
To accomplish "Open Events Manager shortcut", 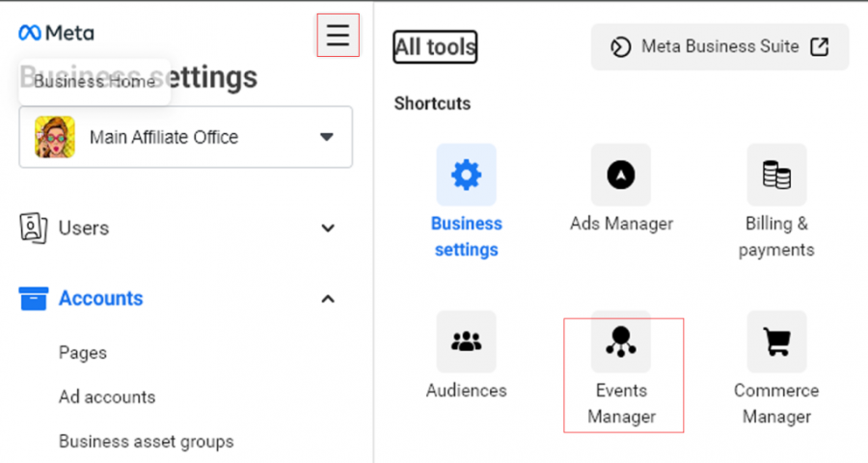I will coord(621,341).
